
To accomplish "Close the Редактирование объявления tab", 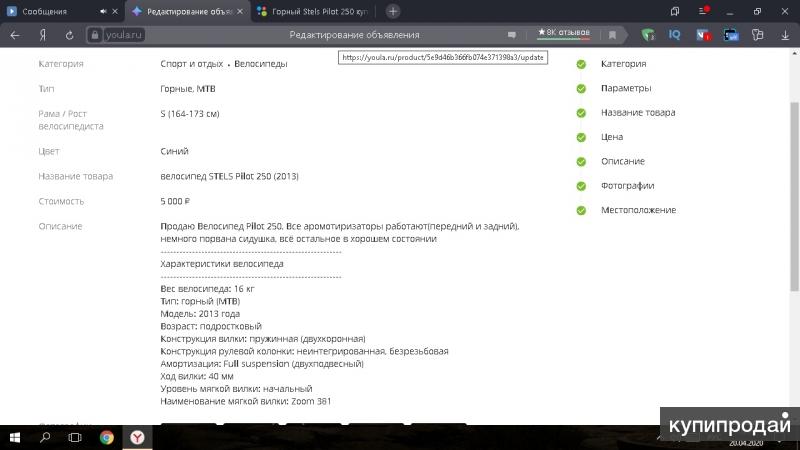I will pyautogui.click(x=240, y=11).
